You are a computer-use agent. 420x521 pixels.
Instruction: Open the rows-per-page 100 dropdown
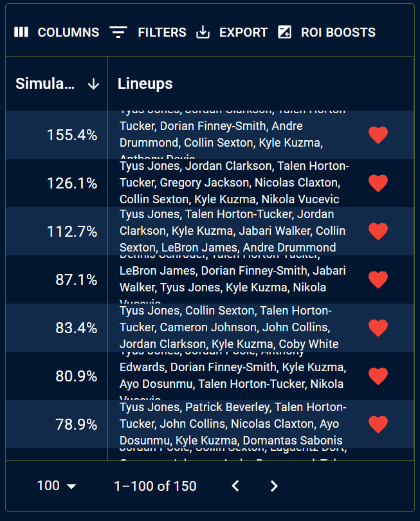click(57, 486)
